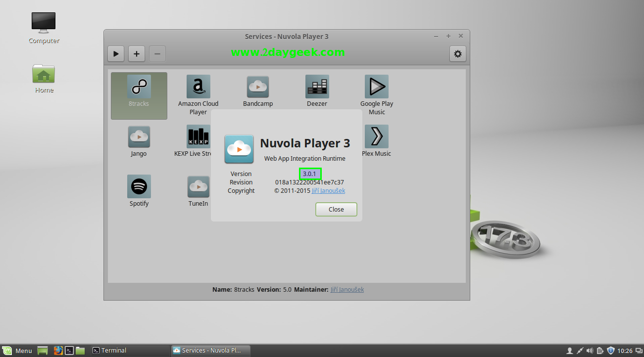
Task: Maximize the Nuvola Player services window
Action: [x=448, y=36]
